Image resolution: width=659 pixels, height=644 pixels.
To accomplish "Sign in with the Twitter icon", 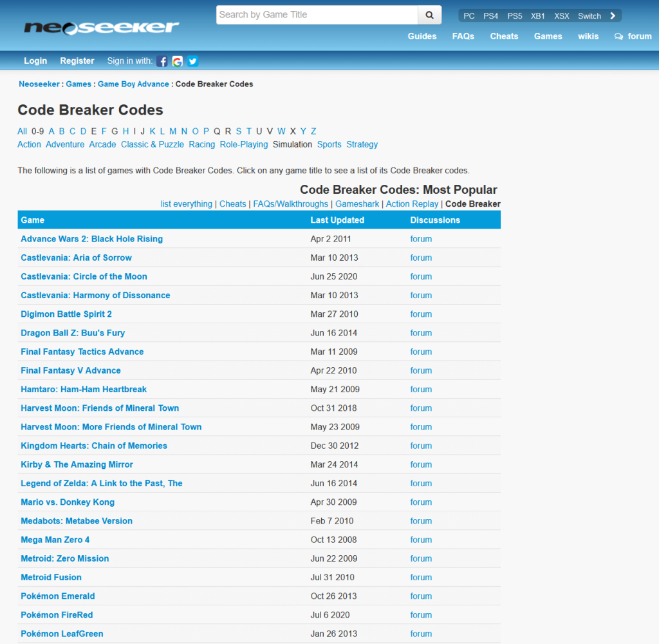I will (192, 61).
